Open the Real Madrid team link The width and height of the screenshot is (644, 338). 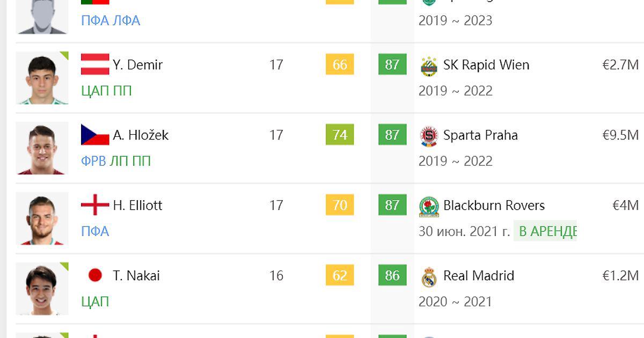click(479, 276)
